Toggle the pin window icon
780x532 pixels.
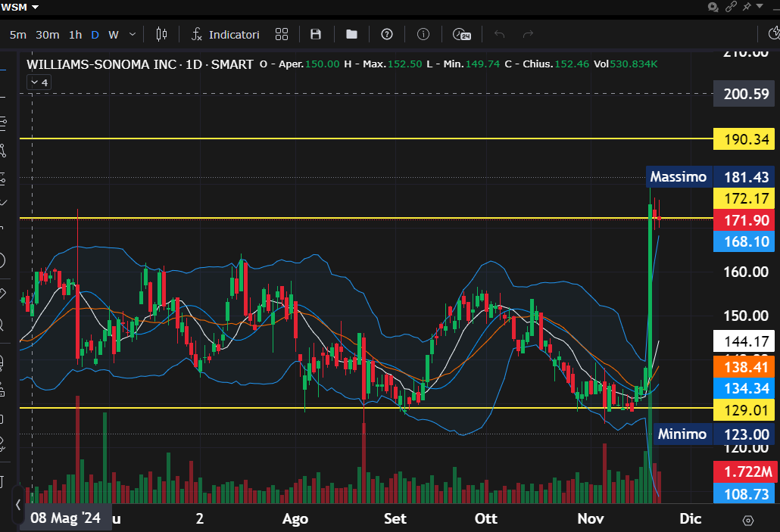tap(747, 7)
